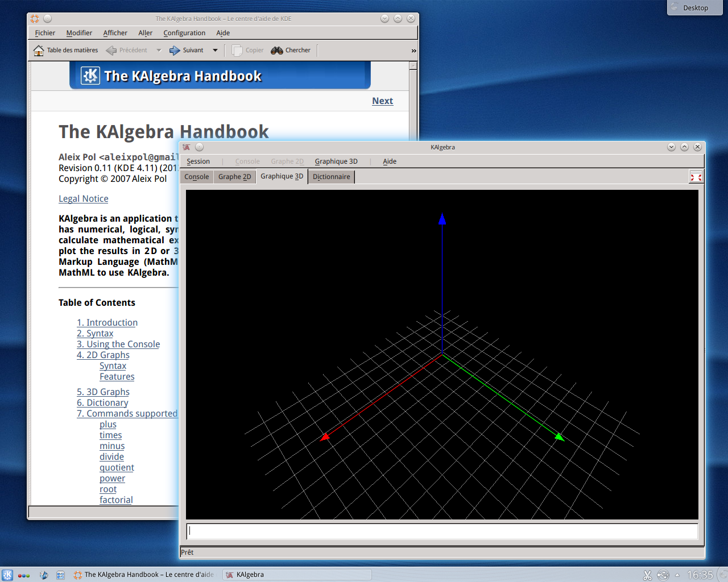Open the Précédent history dropdown arrow

[x=159, y=51]
